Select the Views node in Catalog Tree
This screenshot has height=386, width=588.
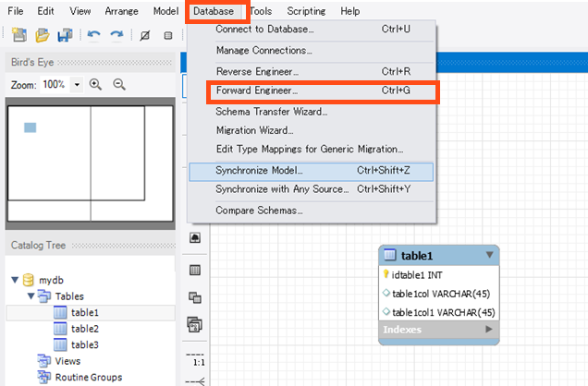pyautogui.click(x=67, y=361)
